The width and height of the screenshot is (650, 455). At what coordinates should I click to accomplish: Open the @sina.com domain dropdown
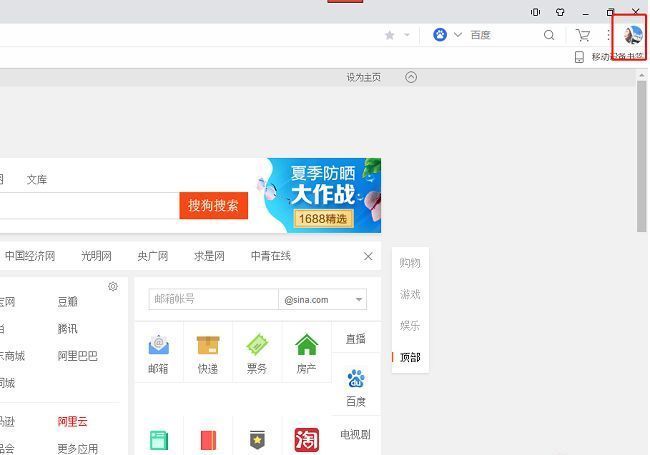[323, 299]
